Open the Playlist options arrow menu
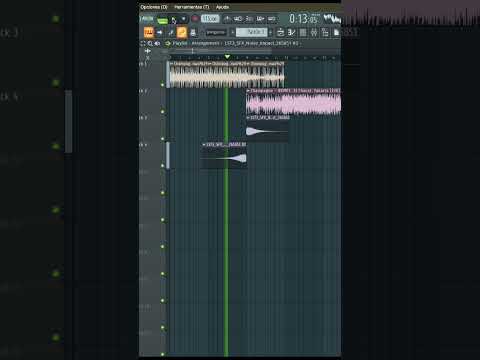Image resolution: width=480 pixels, height=360 pixels. [168, 43]
